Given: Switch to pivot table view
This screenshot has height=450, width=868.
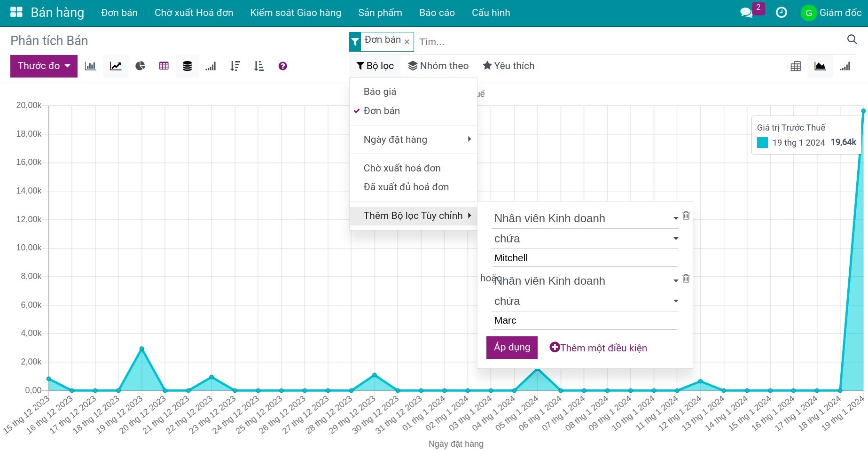Looking at the screenshot, I should point(795,66).
